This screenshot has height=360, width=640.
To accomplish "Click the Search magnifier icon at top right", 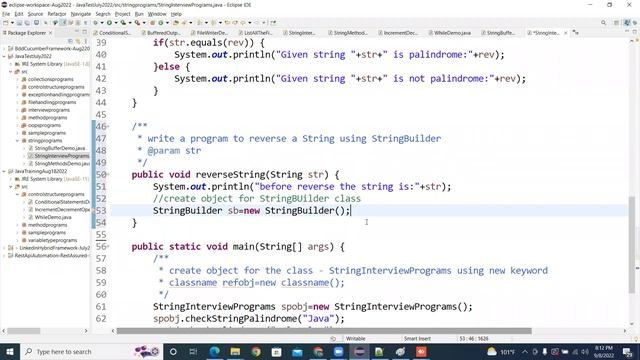I will (603, 23).
